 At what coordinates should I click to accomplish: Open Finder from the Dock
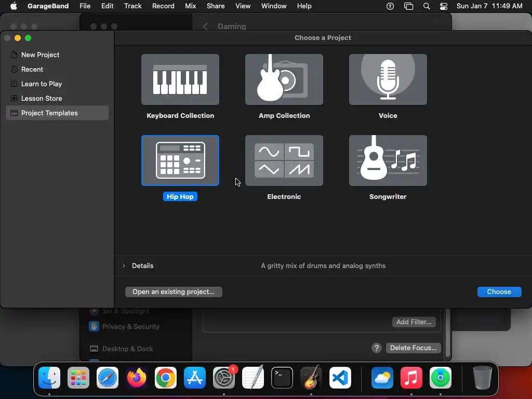pyautogui.click(x=49, y=378)
